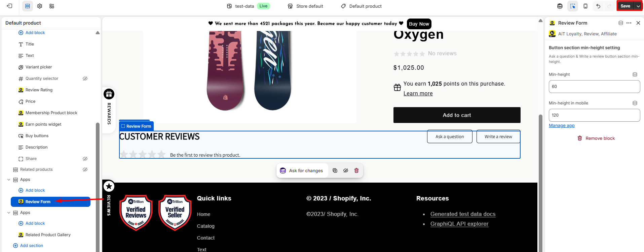Show the hidden Quantity selector block
644x252 pixels.
click(x=85, y=78)
